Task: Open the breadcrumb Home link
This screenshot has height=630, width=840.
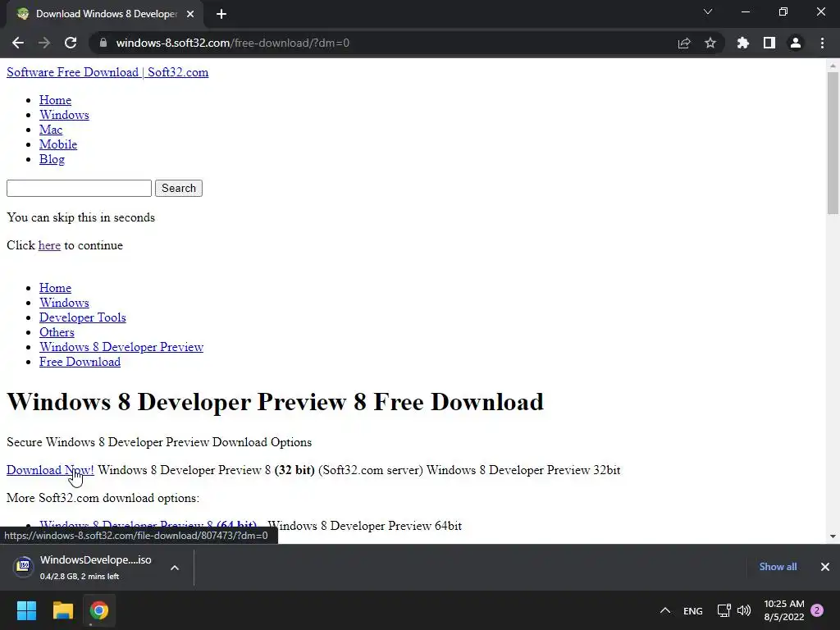Action: (55, 288)
